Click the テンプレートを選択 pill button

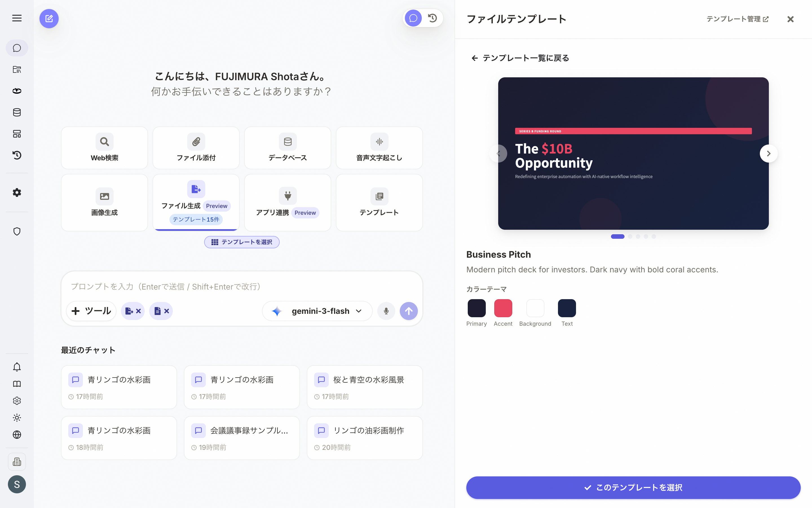pyautogui.click(x=242, y=242)
